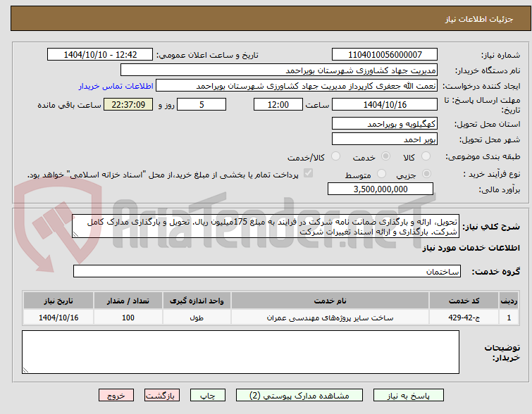
Task: Click the province field کهگیلویه و بویراحمد
Action: (x=385, y=124)
